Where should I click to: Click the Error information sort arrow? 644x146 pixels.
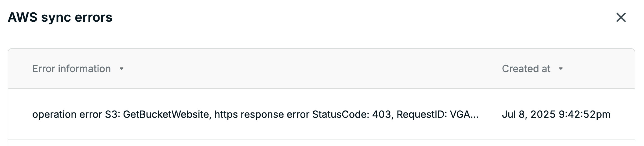pyautogui.click(x=122, y=69)
